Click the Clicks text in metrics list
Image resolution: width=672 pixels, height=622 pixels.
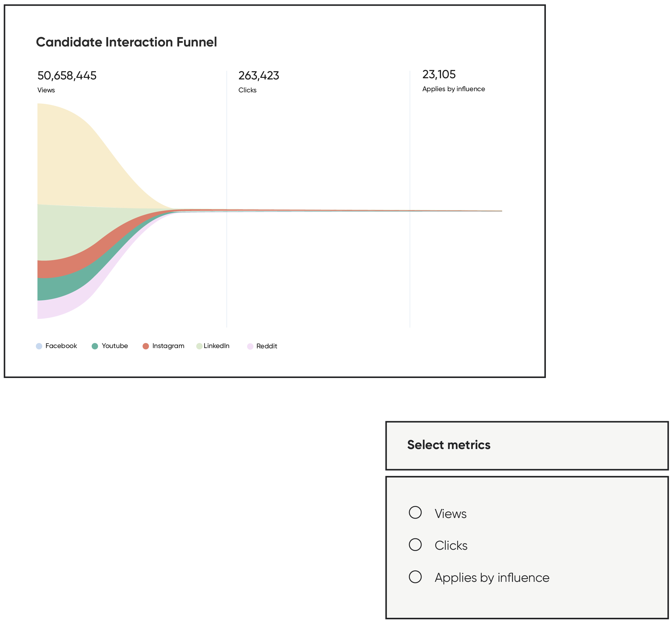[x=451, y=546]
